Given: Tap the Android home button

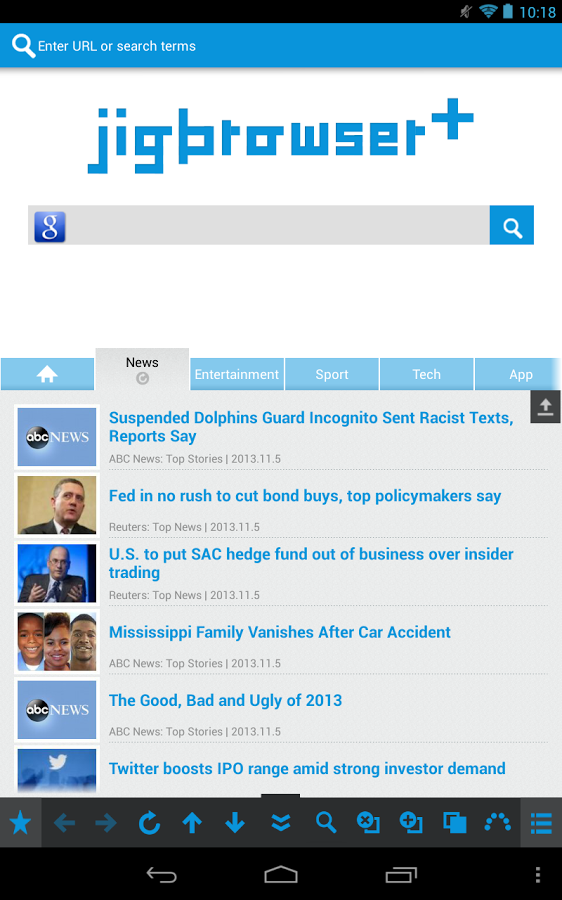Looking at the screenshot, I should 281,875.
